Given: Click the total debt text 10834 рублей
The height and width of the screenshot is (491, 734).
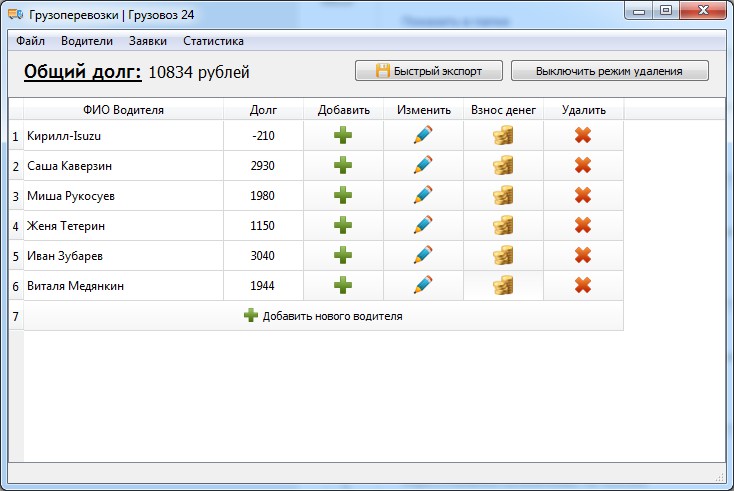Looking at the screenshot, I should click(199, 73).
